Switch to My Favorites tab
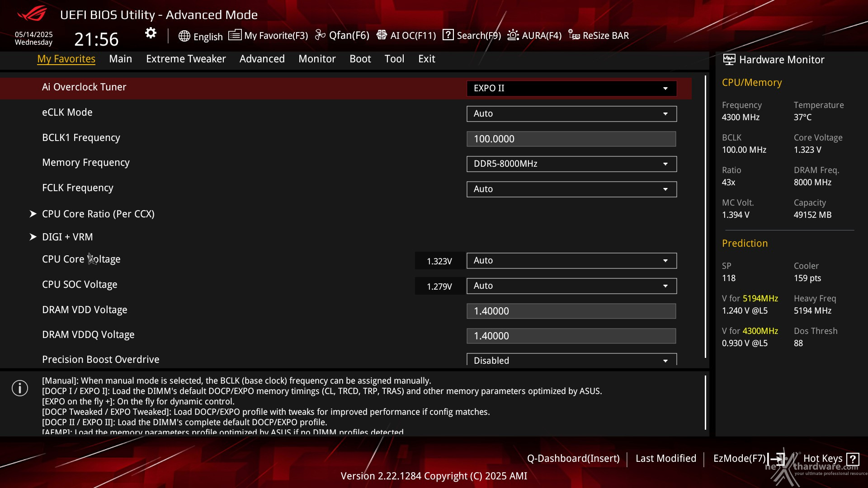 (66, 59)
